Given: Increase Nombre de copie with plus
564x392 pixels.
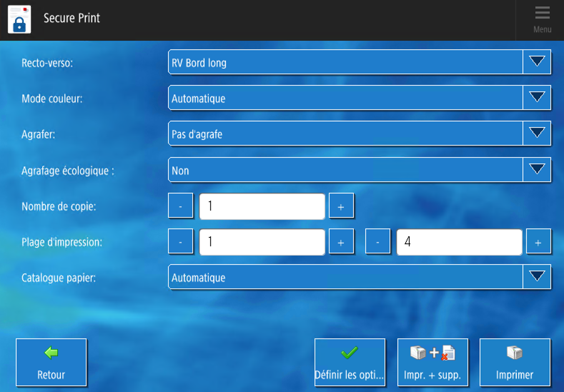Looking at the screenshot, I should pyautogui.click(x=341, y=206).
